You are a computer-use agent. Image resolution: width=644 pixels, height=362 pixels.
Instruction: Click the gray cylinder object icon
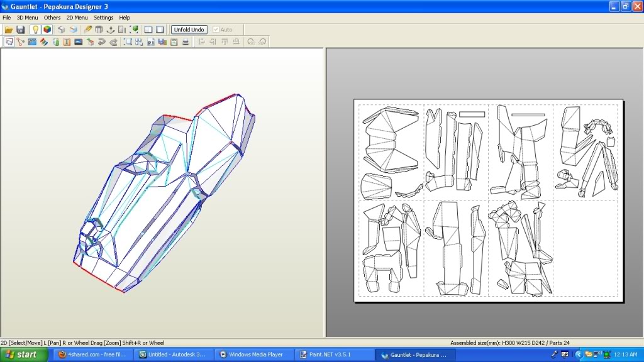pos(99,30)
